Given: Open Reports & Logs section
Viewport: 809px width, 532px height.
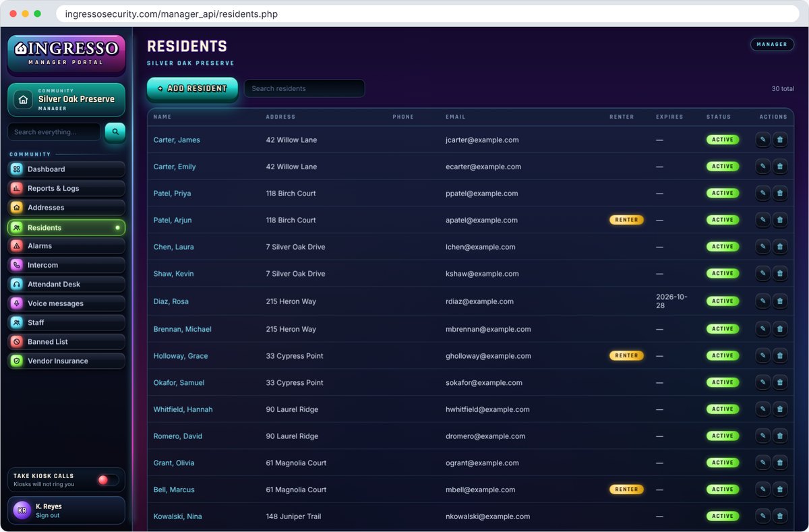Looking at the screenshot, I should tap(66, 189).
